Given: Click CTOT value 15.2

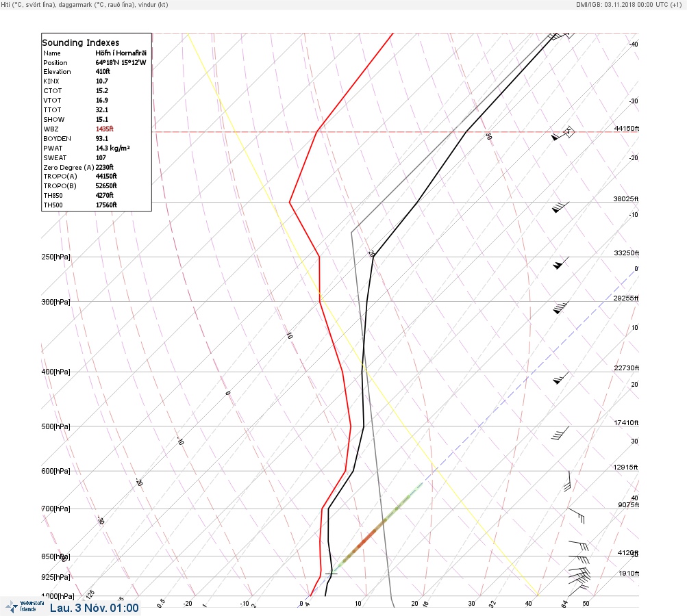Looking at the screenshot, I should click(101, 90).
